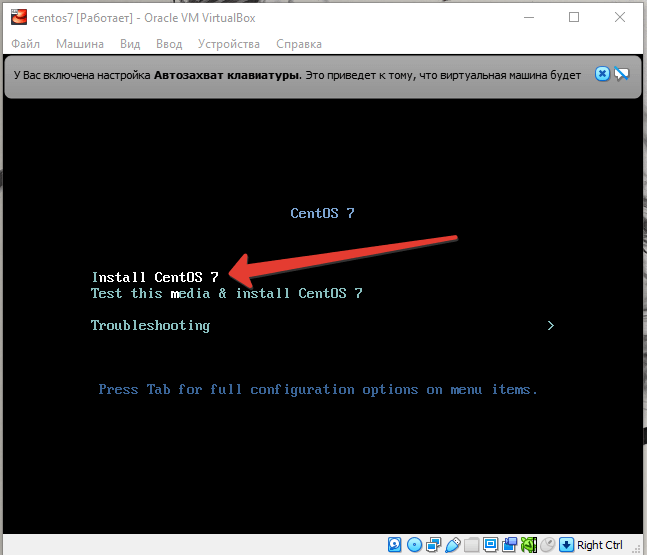This screenshot has height=555, width=647.
Task: Click the mouse integration status icon
Action: [547, 545]
